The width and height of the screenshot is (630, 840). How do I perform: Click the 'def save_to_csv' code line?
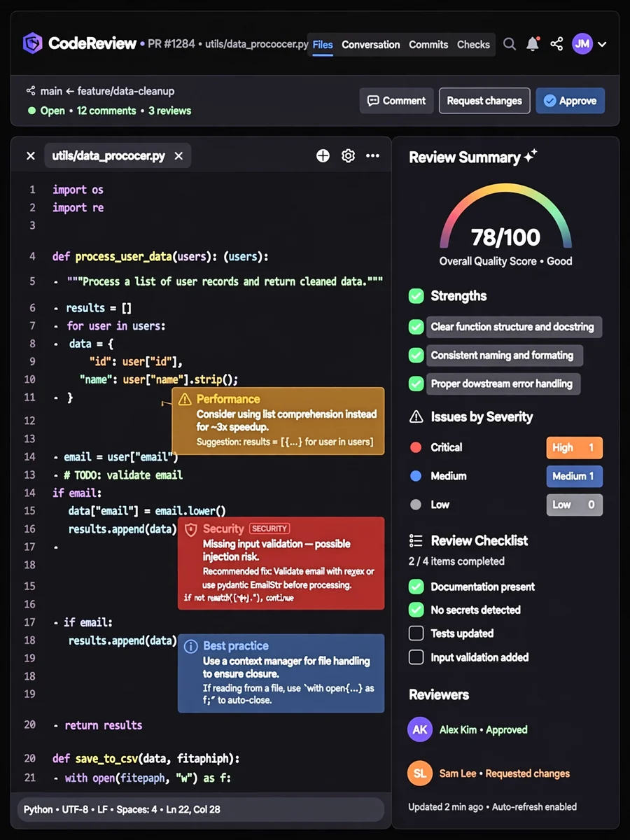point(146,759)
